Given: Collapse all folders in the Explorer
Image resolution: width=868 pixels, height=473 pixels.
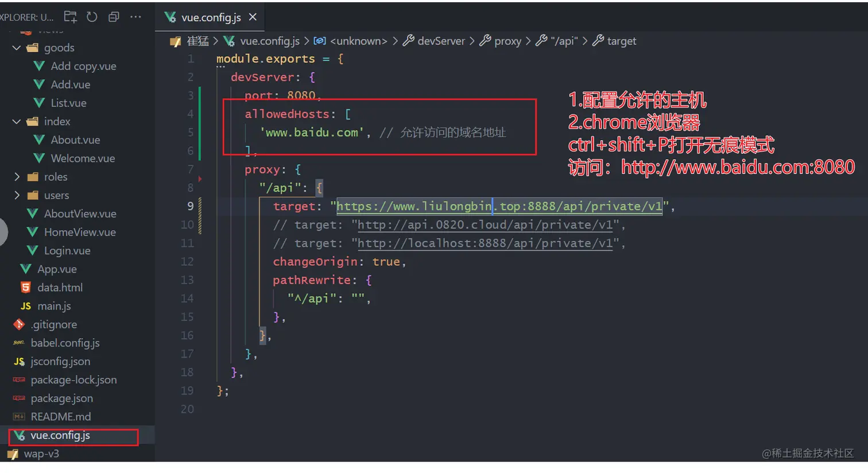Looking at the screenshot, I should (114, 17).
